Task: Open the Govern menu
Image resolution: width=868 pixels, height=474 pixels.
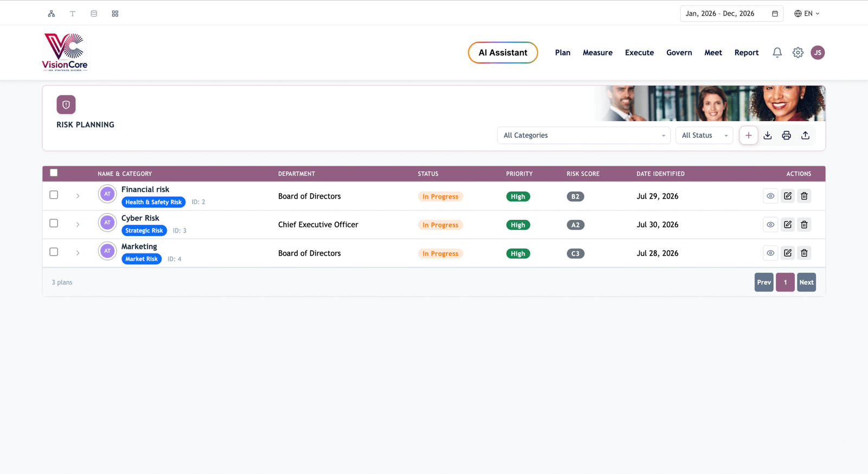Action: tap(679, 53)
